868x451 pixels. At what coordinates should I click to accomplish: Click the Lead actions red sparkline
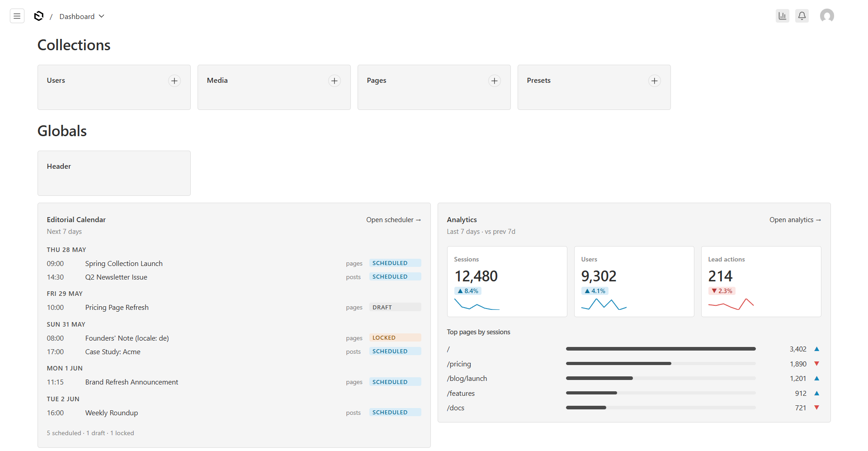pos(731,304)
